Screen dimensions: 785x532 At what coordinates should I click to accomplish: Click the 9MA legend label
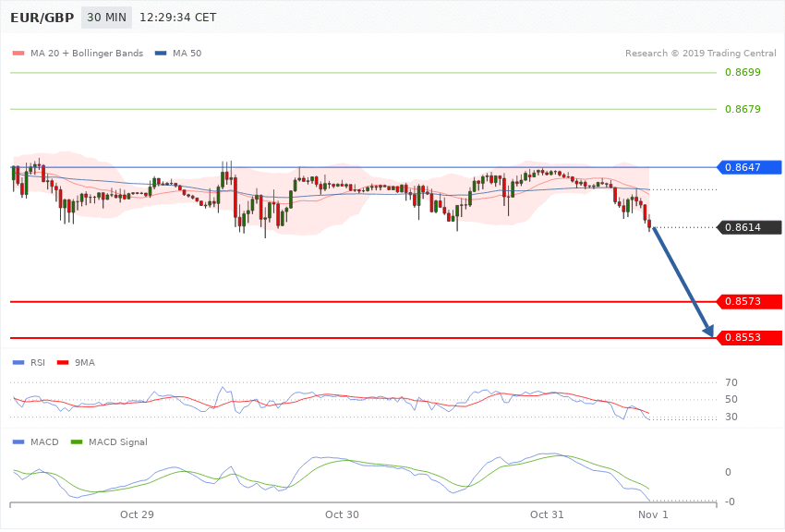click(85, 362)
